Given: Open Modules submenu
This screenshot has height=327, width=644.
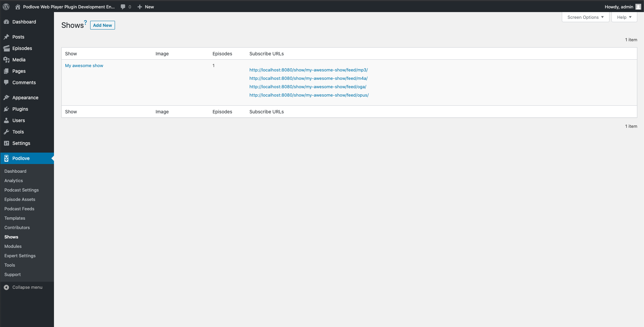Looking at the screenshot, I should (13, 246).
